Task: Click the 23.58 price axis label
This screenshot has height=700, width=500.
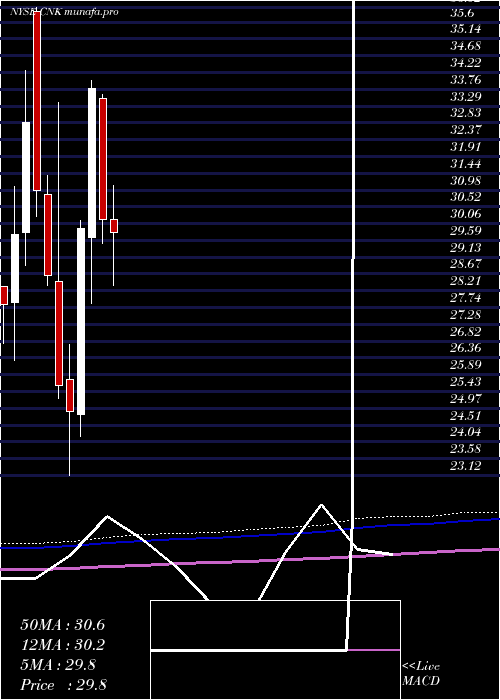Action: pos(466,449)
